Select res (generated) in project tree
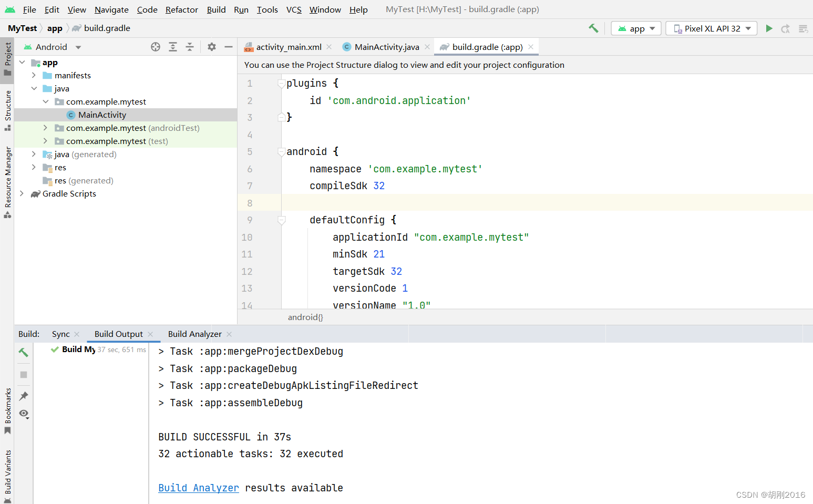Image resolution: width=813 pixels, height=504 pixels. pyautogui.click(x=84, y=181)
